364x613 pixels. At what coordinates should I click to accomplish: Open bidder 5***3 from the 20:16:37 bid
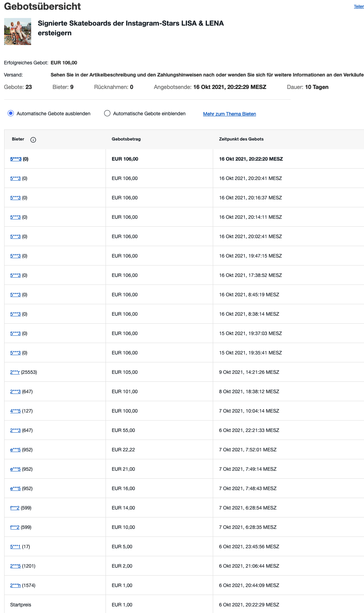point(16,198)
